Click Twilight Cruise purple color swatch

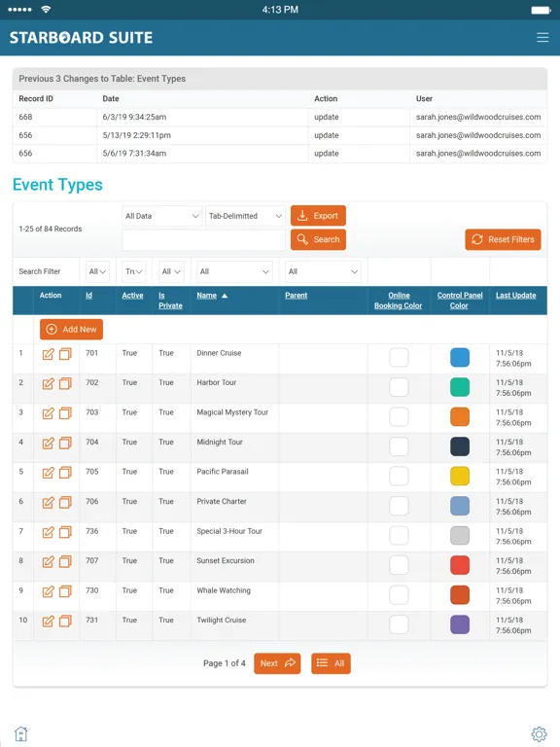point(460,624)
